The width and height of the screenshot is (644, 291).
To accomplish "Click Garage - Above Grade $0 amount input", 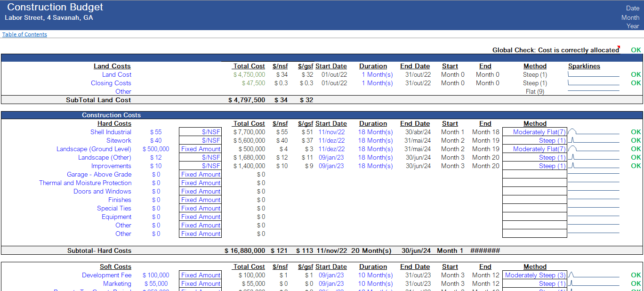I will [x=156, y=175].
